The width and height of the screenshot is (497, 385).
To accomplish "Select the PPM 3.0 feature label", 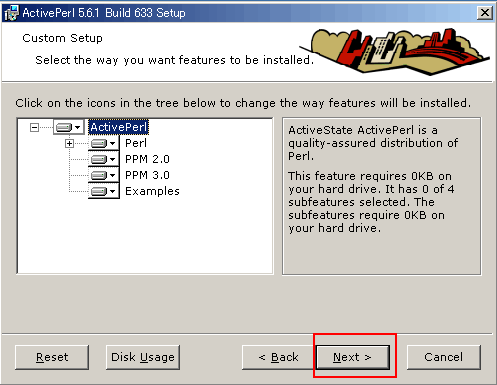I will (147, 175).
